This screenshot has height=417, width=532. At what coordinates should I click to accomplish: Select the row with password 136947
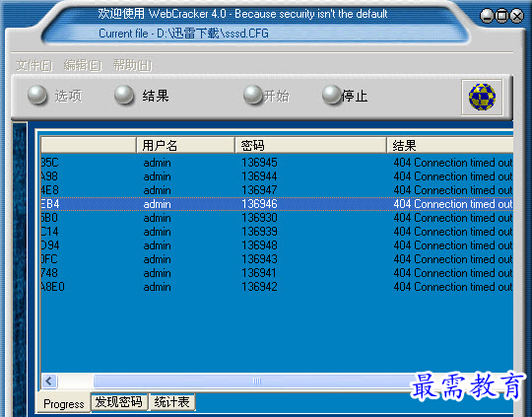pyautogui.click(x=277, y=190)
